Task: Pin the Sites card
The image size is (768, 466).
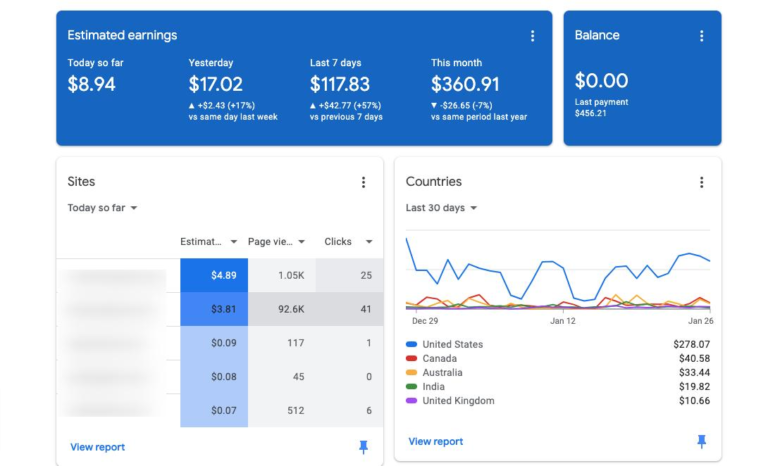Action: click(363, 446)
